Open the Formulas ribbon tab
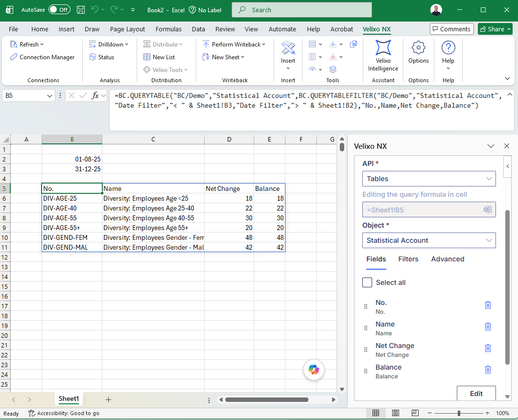The width and height of the screenshot is (518, 420). pos(168,29)
